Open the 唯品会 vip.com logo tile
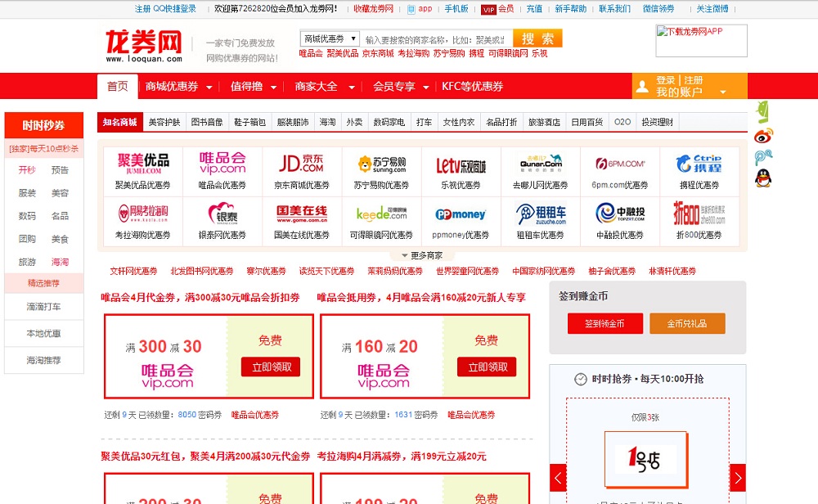This screenshot has width=818, height=504. (x=222, y=164)
